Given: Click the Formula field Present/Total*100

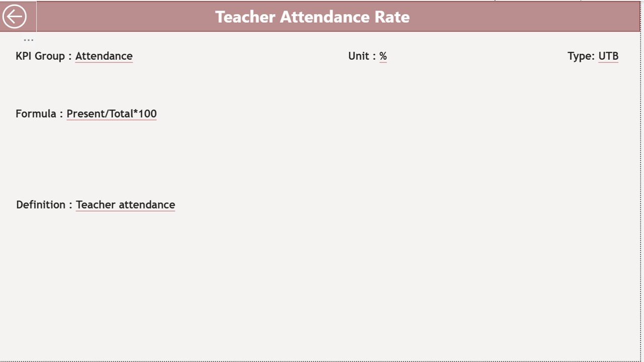Looking at the screenshot, I should click(x=111, y=114).
